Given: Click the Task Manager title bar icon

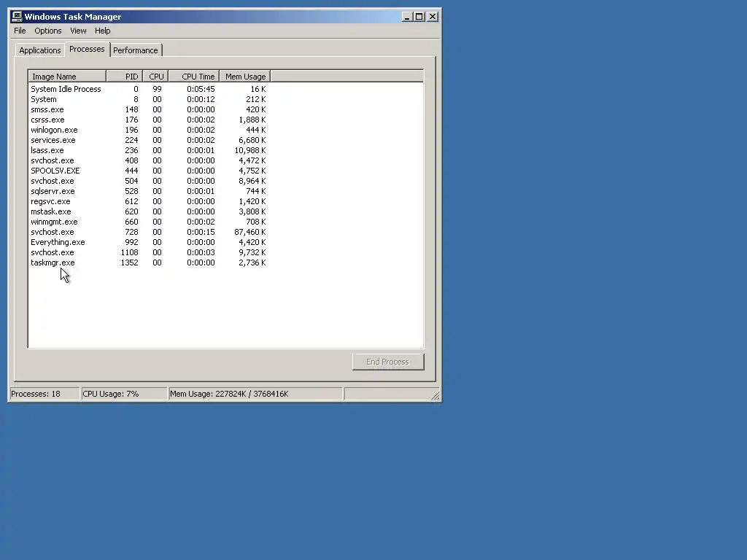Looking at the screenshot, I should [17, 17].
